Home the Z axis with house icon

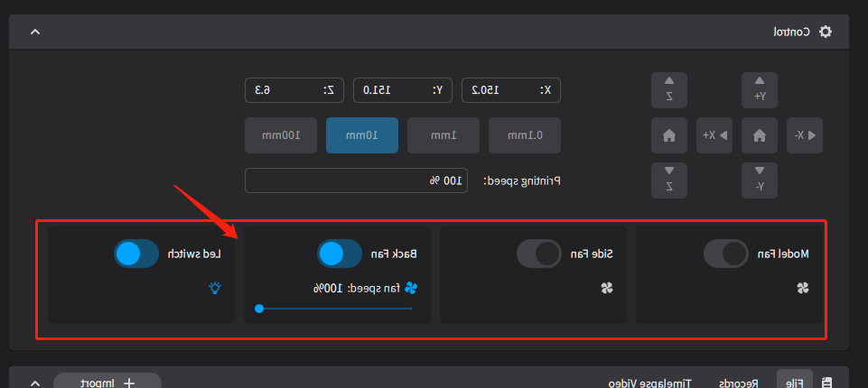(668, 135)
